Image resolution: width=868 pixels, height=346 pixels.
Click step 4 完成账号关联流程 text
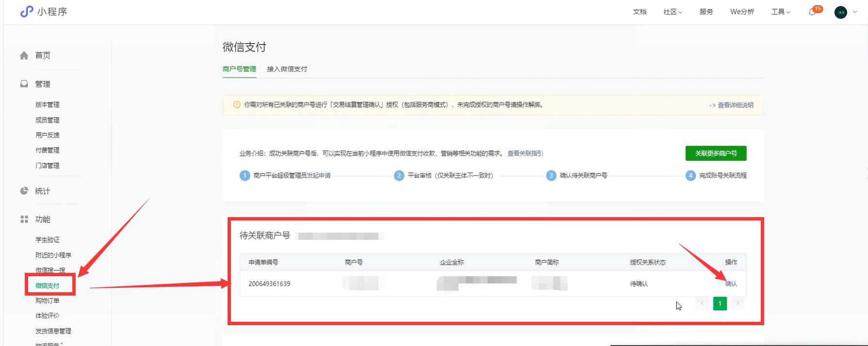coord(723,175)
